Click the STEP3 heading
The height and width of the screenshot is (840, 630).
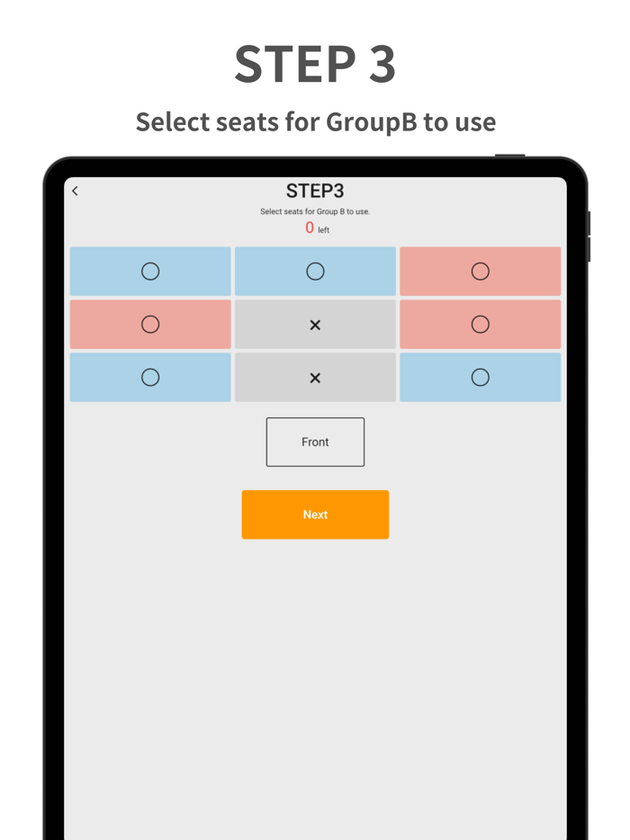315,191
